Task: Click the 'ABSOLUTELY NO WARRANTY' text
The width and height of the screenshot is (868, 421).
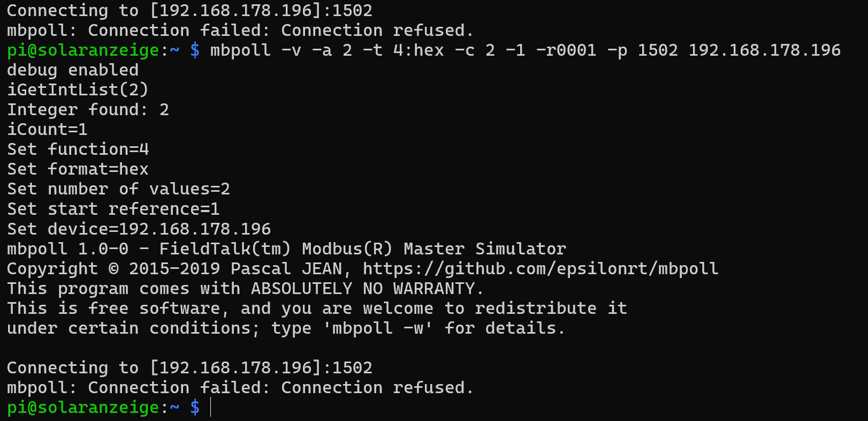Action: [x=362, y=289]
